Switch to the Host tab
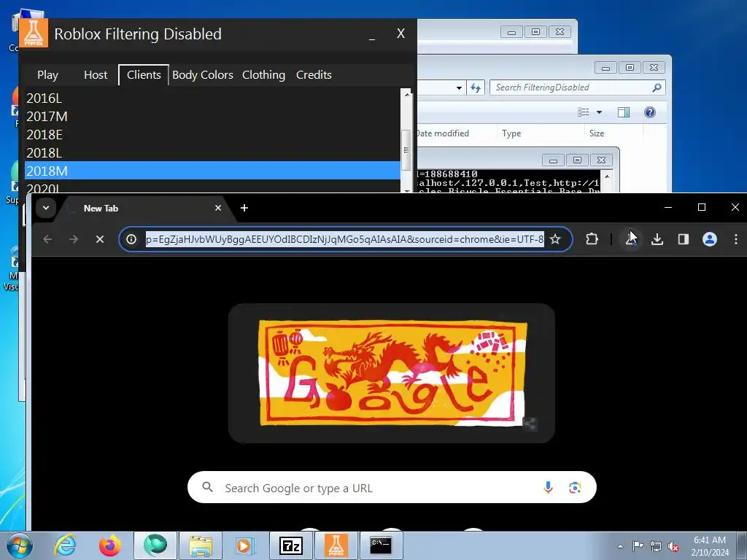 click(96, 75)
